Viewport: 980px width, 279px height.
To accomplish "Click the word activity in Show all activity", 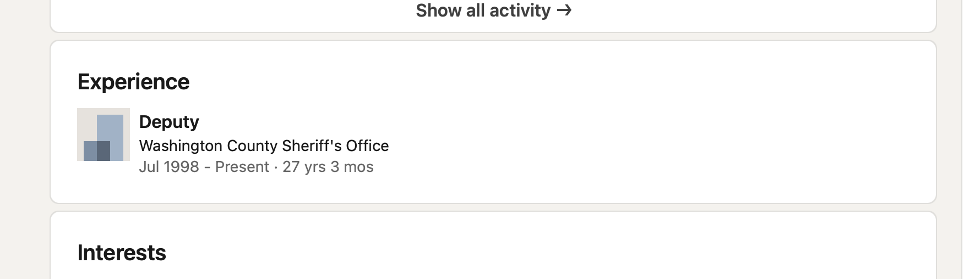I will [520, 10].
